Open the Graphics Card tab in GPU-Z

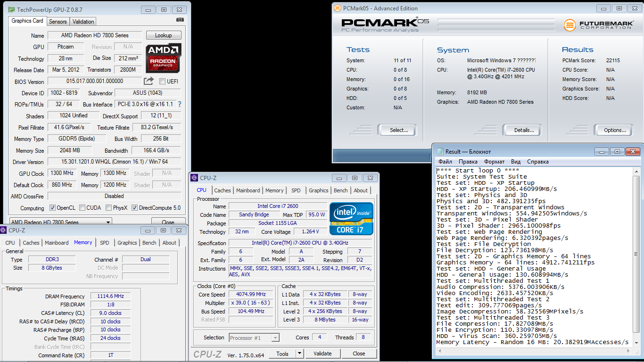(27, 21)
